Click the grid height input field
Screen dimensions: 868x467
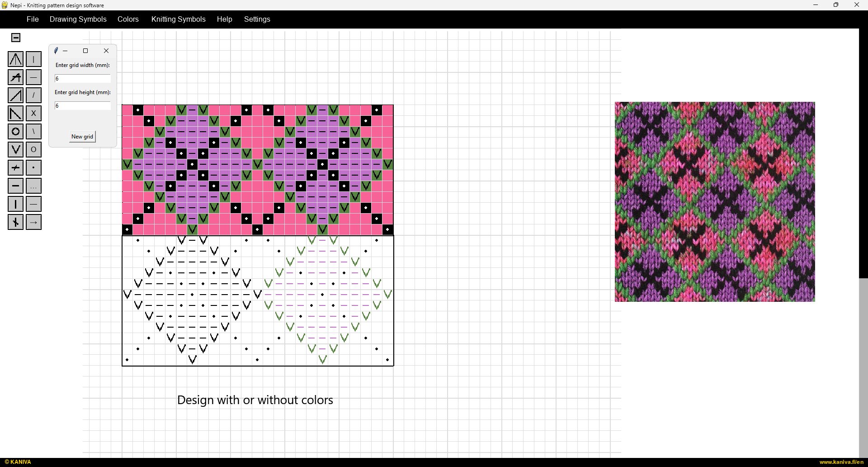click(x=83, y=105)
